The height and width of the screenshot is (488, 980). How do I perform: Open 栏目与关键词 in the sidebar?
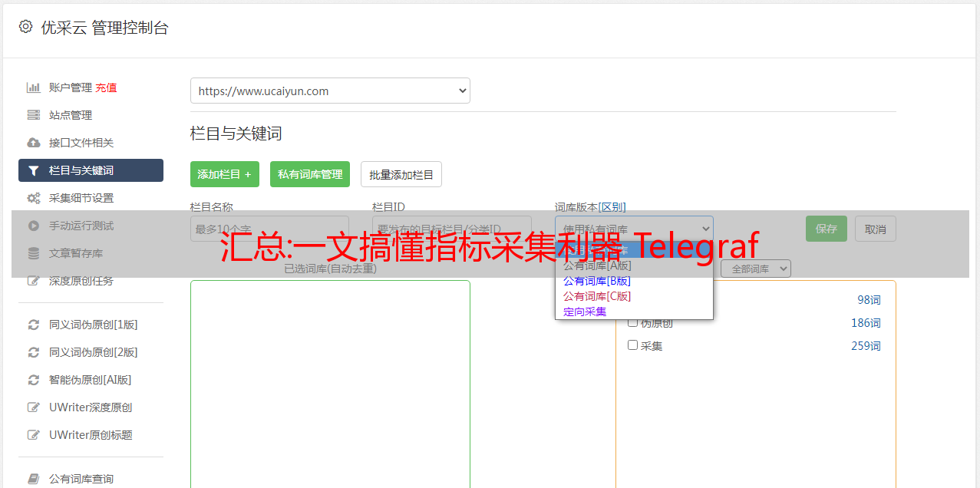[x=91, y=170]
